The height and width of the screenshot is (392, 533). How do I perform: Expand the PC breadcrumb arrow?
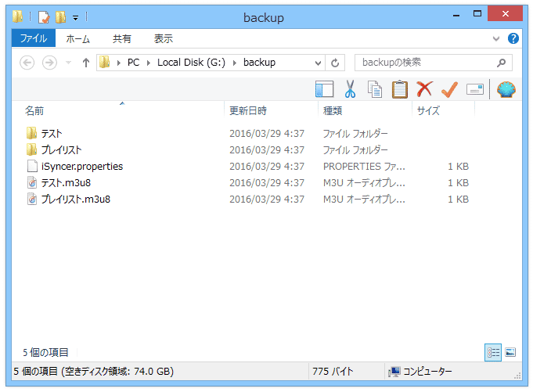(148, 63)
